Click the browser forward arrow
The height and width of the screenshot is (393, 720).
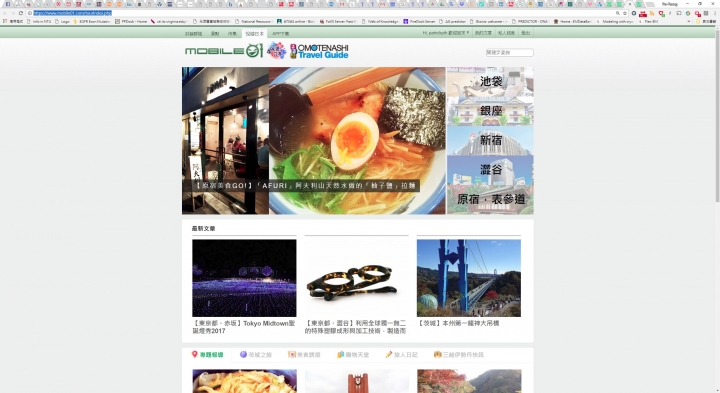[x=12, y=13]
